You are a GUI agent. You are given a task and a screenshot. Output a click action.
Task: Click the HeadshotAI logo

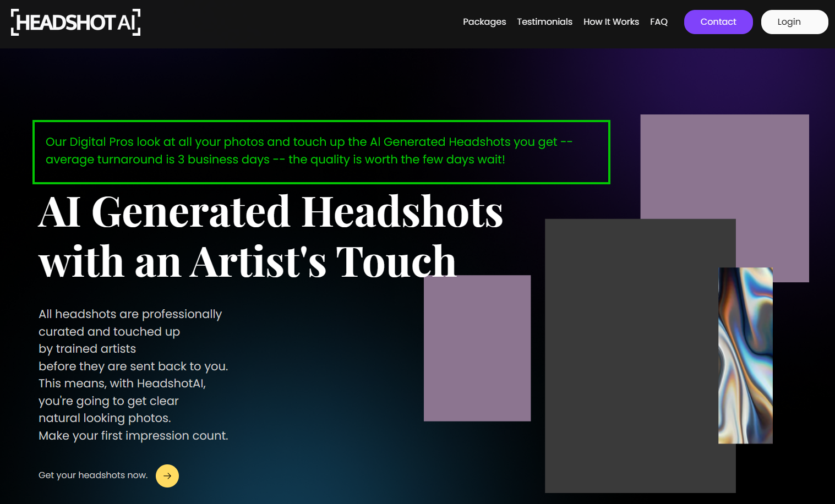pyautogui.click(x=76, y=23)
